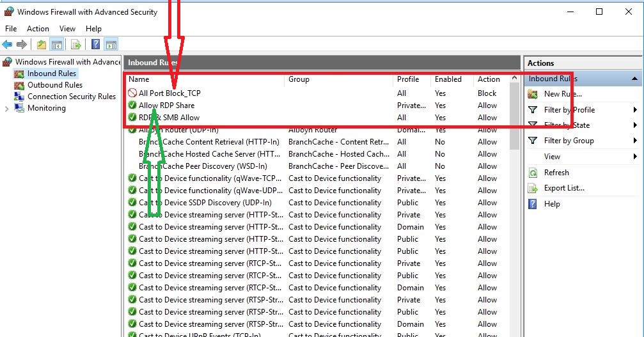Image resolution: width=644 pixels, height=337 pixels.
Task: Click green check beside Cast to Device SSDP Discovery
Action: click(x=132, y=202)
